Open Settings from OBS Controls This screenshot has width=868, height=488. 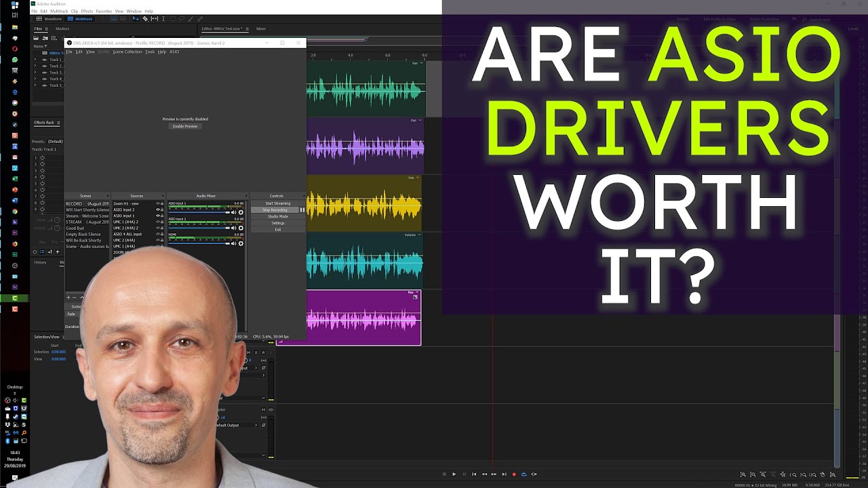278,223
